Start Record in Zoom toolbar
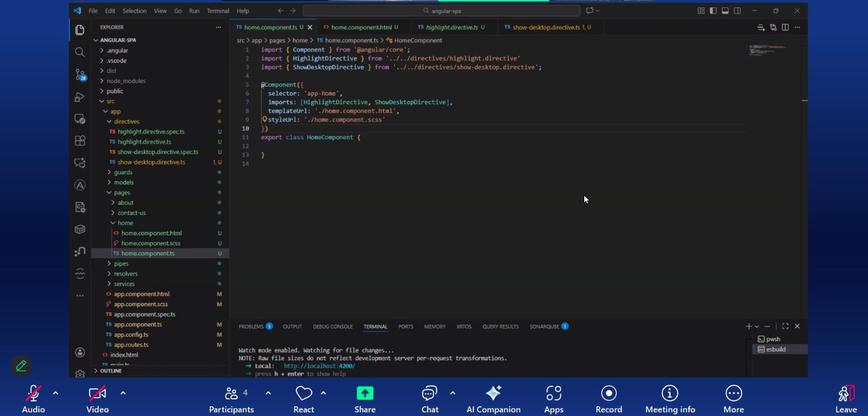 click(x=609, y=399)
